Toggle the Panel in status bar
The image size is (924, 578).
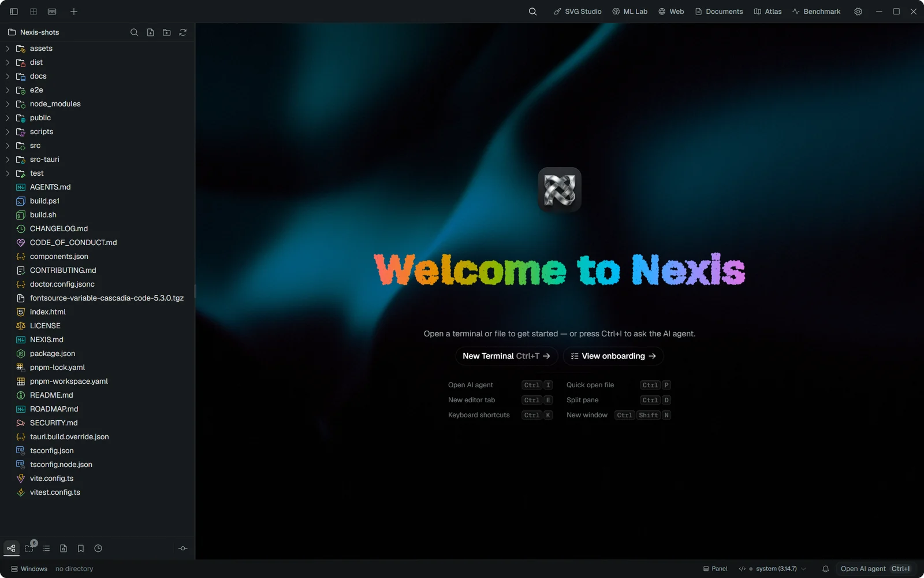[x=716, y=569]
